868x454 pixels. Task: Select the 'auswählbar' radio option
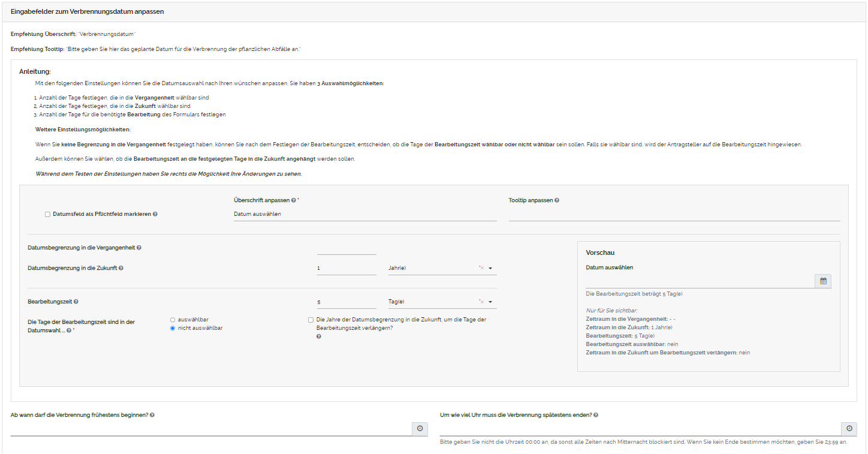(x=172, y=320)
